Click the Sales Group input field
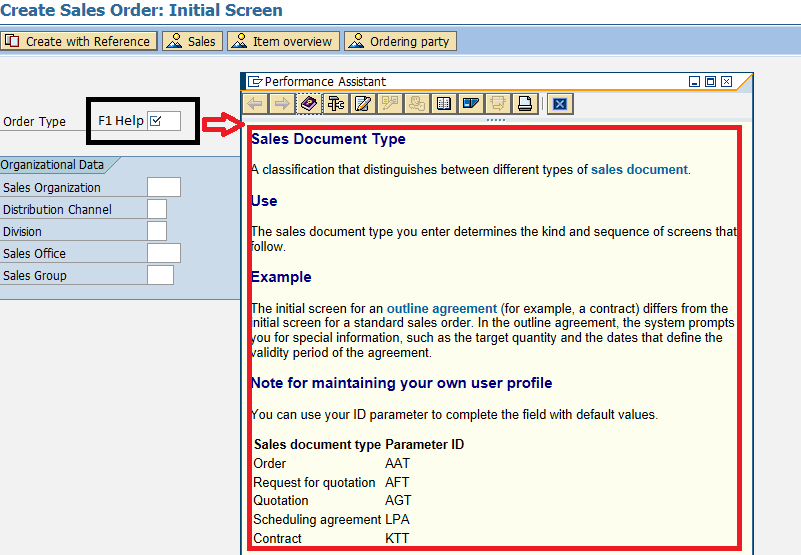Image resolution: width=801 pixels, height=555 pixels. click(x=160, y=275)
